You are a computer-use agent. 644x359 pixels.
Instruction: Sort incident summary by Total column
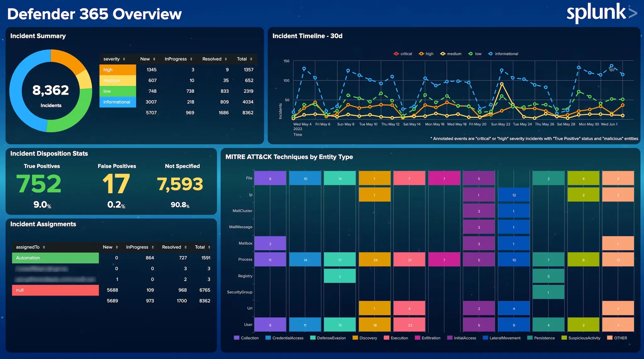point(244,59)
